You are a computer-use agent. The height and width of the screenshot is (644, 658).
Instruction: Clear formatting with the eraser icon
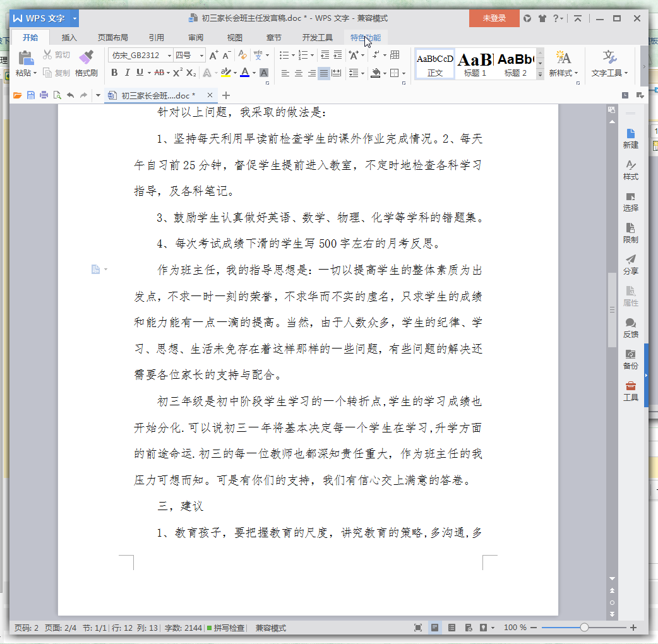pyautogui.click(x=242, y=55)
